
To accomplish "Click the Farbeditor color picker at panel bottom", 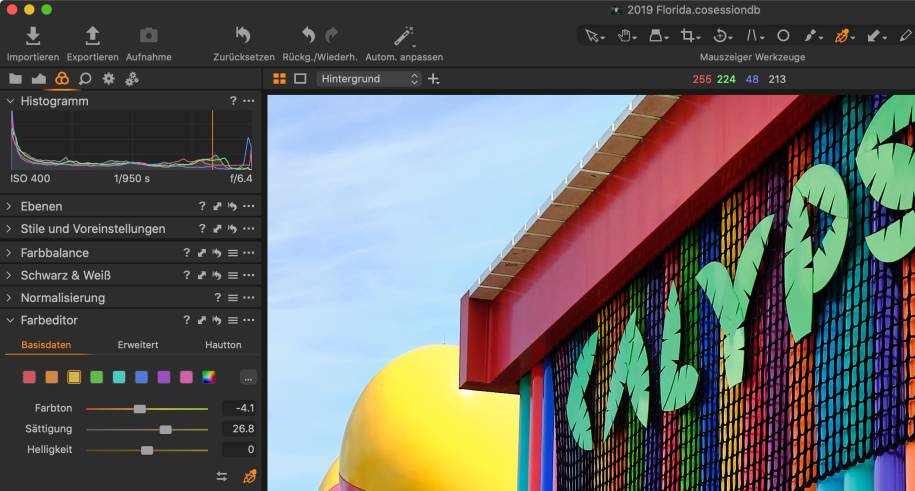I will [249, 476].
